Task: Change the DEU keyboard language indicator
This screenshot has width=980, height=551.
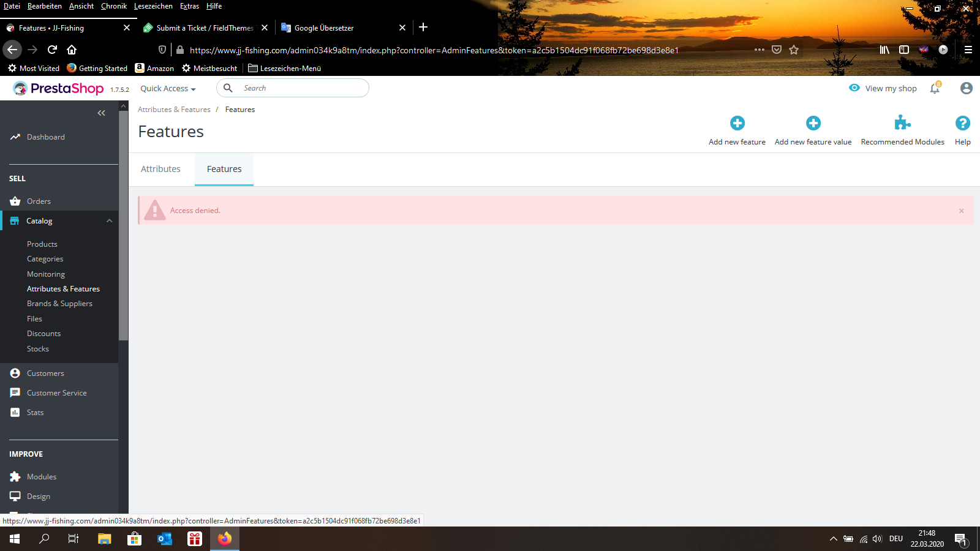Action: click(x=896, y=539)
